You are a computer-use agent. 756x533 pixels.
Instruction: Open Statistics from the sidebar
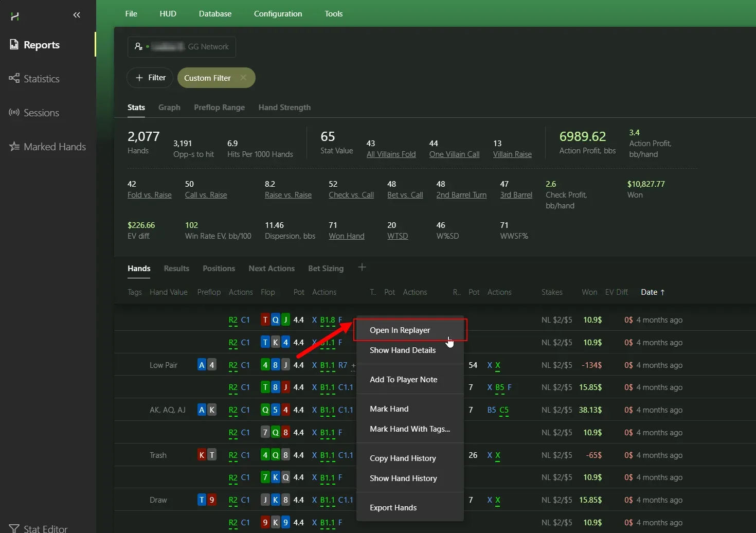point(41,79)
